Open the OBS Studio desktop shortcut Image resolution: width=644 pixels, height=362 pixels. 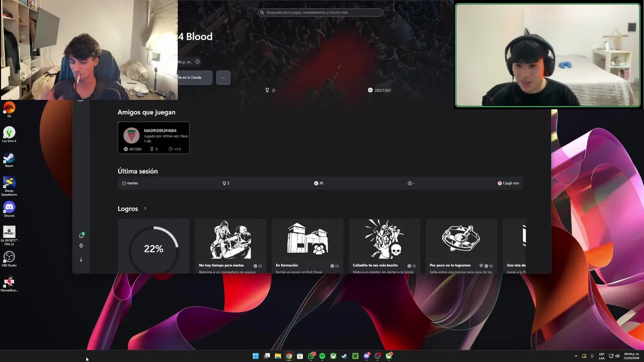tap(9, 259)
